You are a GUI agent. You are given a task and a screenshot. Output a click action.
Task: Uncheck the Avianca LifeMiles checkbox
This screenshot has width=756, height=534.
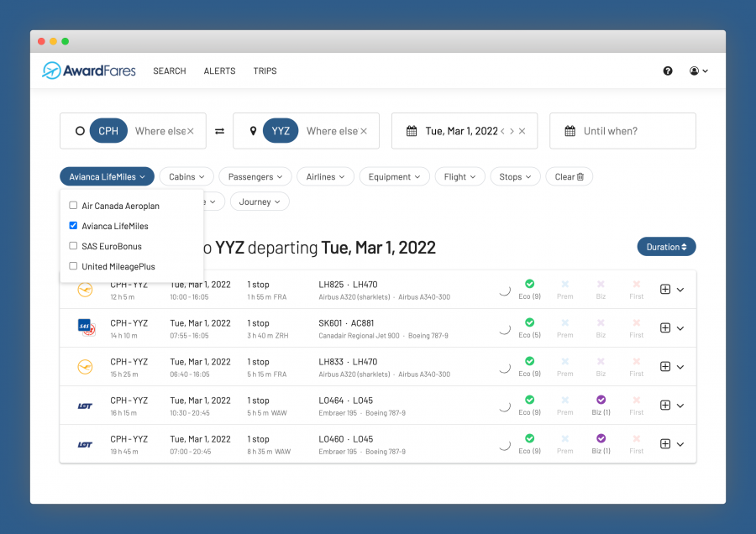73,226
